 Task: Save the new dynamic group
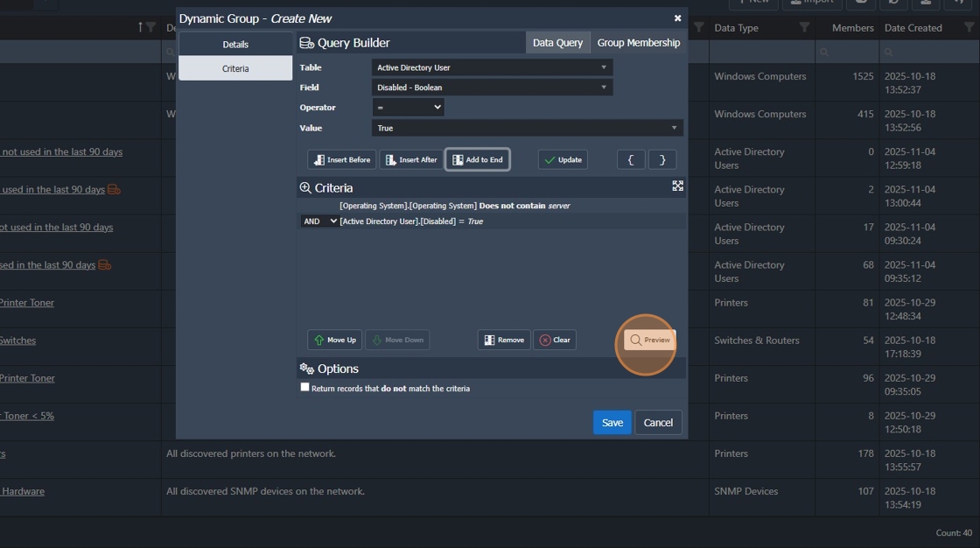pyautogui.click(x=612, y=422)
